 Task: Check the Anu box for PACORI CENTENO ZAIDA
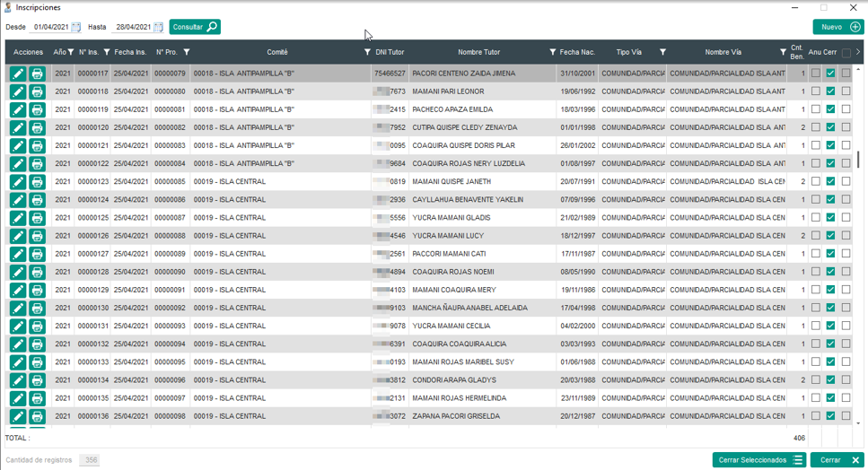(815, 74)
